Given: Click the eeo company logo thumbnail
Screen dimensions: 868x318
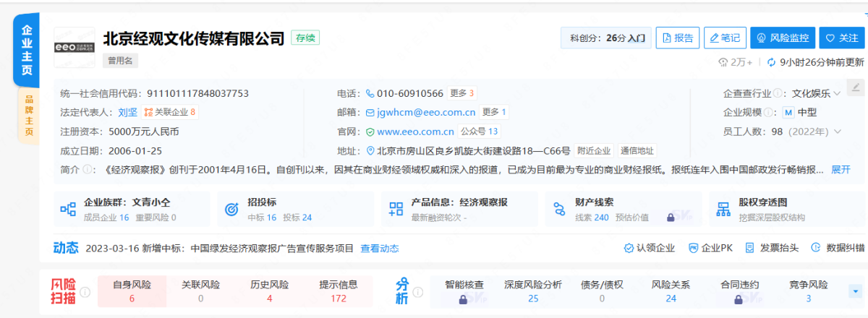Looking at the screenshot, I should coord(74,46).
